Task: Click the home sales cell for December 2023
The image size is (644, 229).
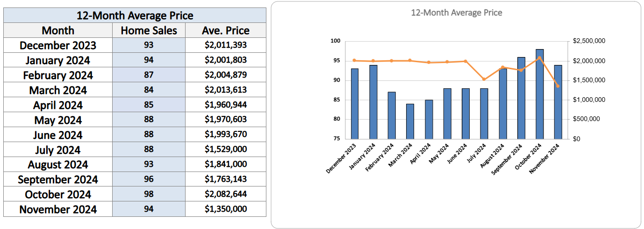Action: 149,45
